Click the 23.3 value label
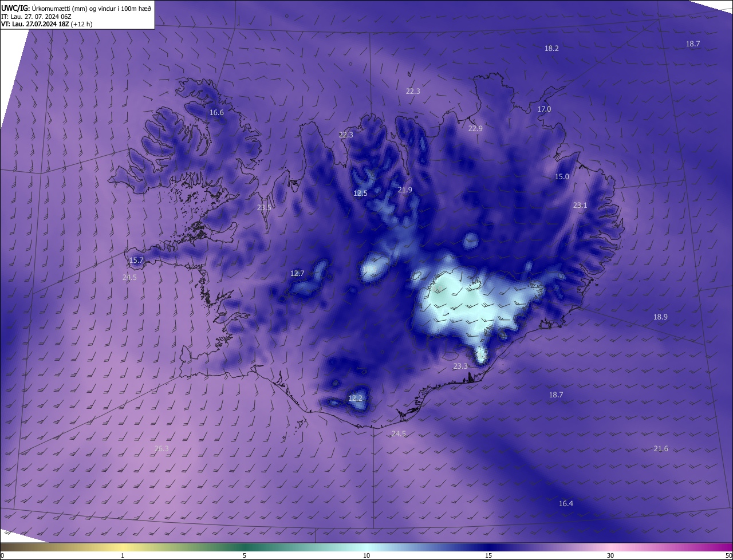 (460, 366)
